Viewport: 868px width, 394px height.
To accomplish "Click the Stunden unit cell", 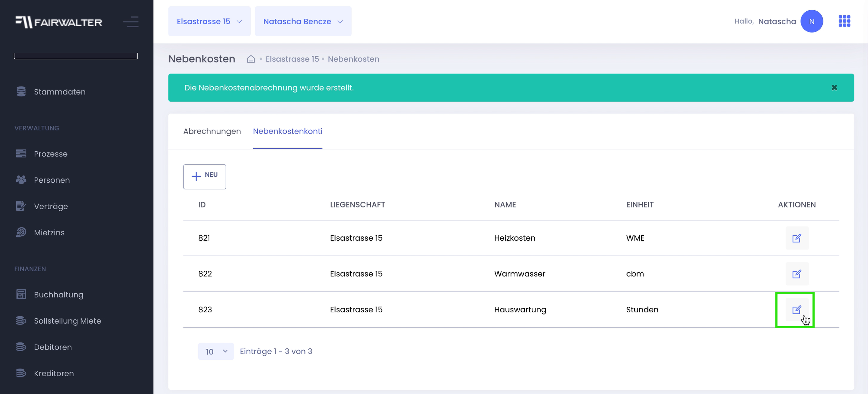I will pyautogui.click(x=642, y=309).
